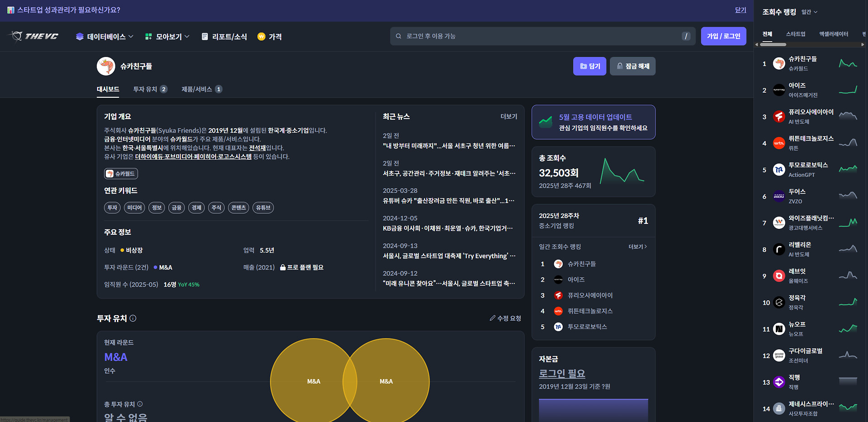
Task: Open 구다이글로벌 logo in the sidebar ranking
Action: pyautogui.click(x=779, y=356)
